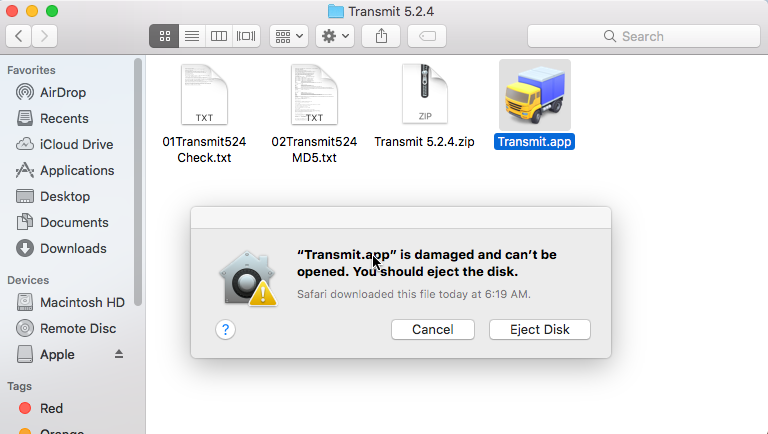This screenshot has width=768, height=434.
Task: Open Downloads in the sidebar
Action: point(72,248)
